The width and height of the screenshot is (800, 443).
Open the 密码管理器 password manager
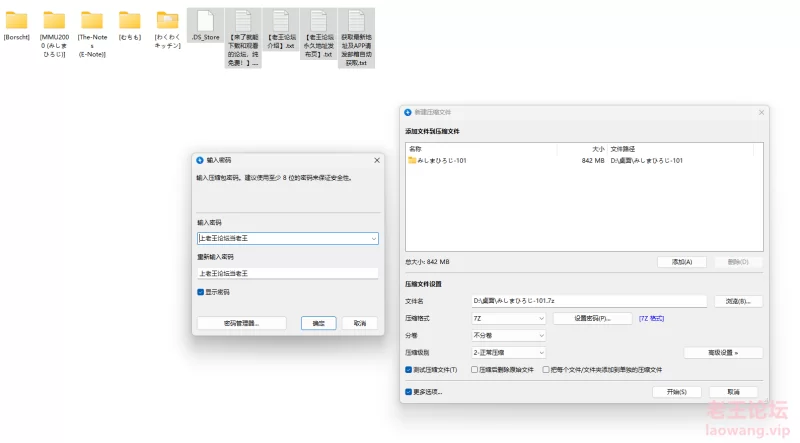(x=241, y=323)
